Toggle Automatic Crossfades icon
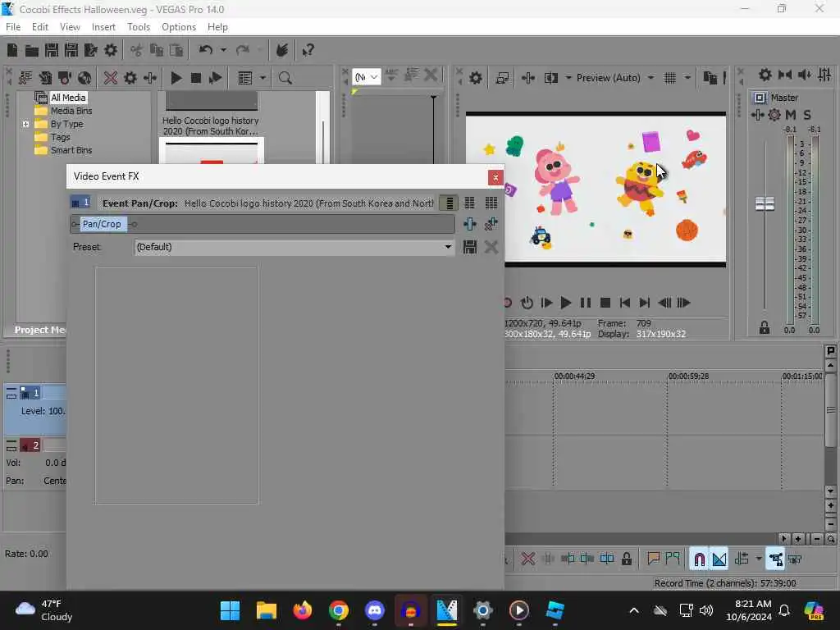Viewport: 840px width, 630px height. (x=719, y=559)
